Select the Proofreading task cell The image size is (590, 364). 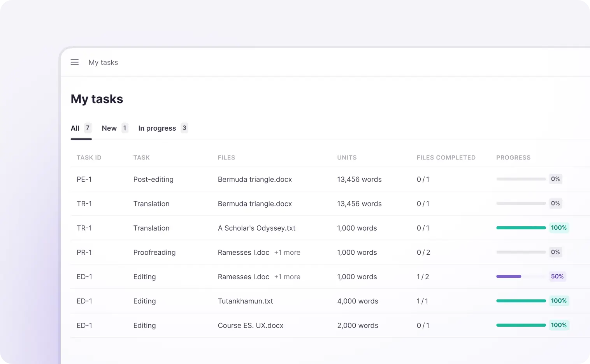pyautogui.click(x=155, y=252)
